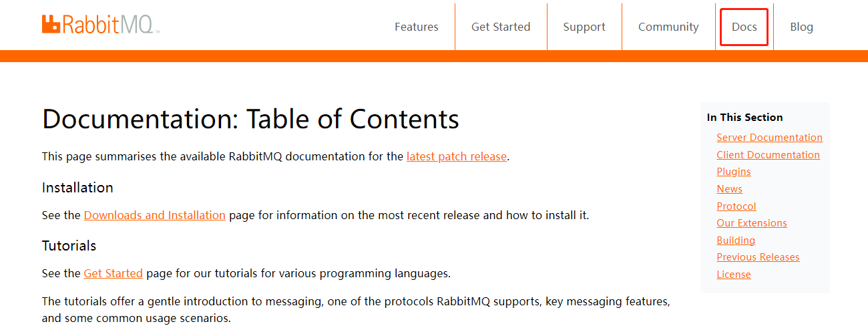Open the Downloads and Installation link
This screenshot has height=326, width=868.
coord(155,215)
